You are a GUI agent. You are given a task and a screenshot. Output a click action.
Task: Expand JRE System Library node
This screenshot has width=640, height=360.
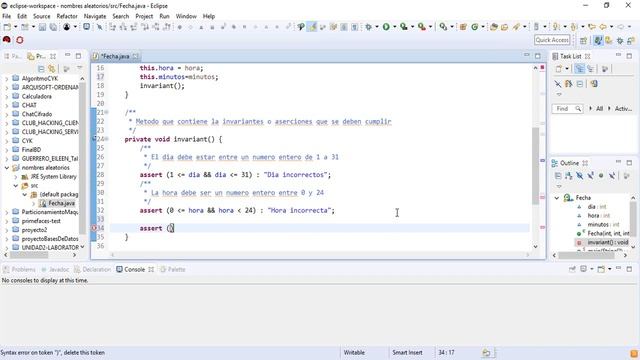[16, 177]
